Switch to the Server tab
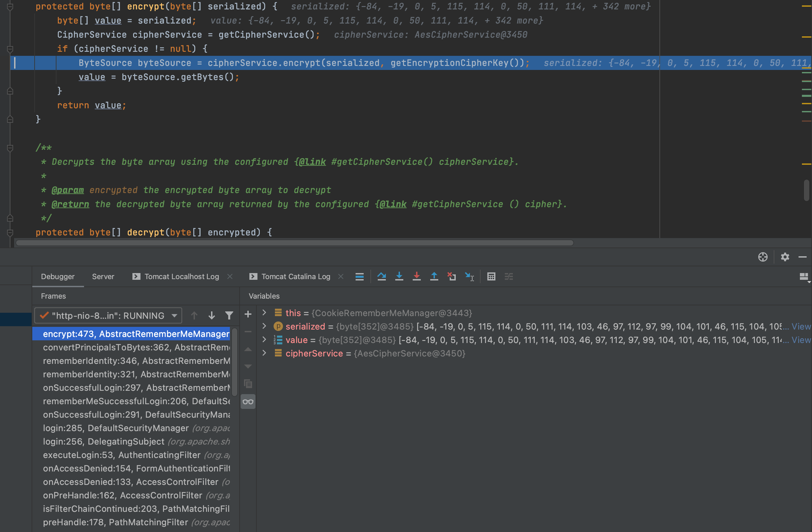This screenshot has height=532, width=812. (x=103, y=276)
